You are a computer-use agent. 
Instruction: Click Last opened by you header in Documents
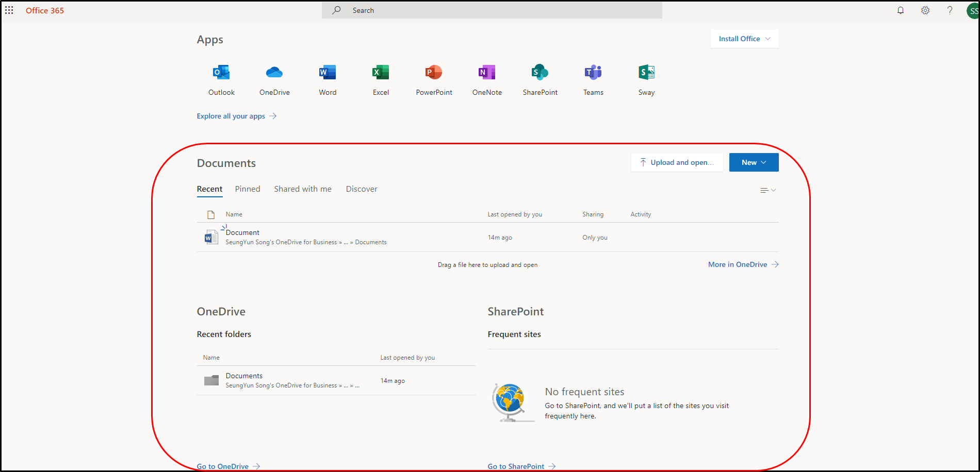(515, 214)
